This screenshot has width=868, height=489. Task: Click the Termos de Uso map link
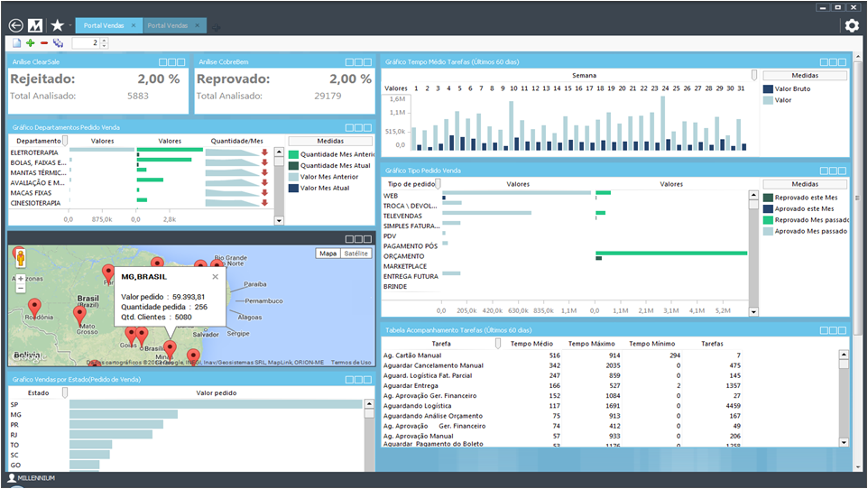(x=350, y=362)
